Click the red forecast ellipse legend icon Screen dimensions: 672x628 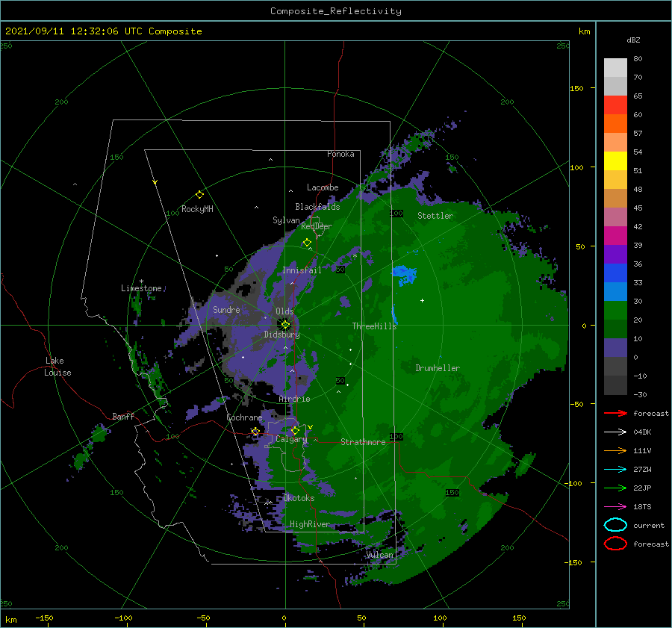(615, 544)
